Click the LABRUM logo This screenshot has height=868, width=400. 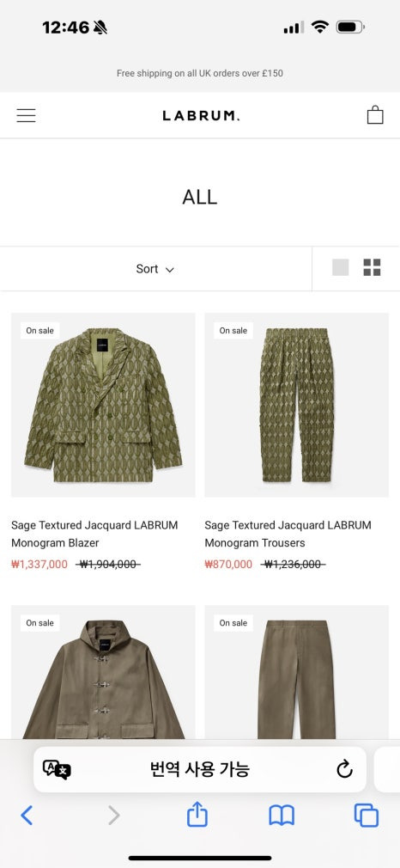click(x=201, y=116)
